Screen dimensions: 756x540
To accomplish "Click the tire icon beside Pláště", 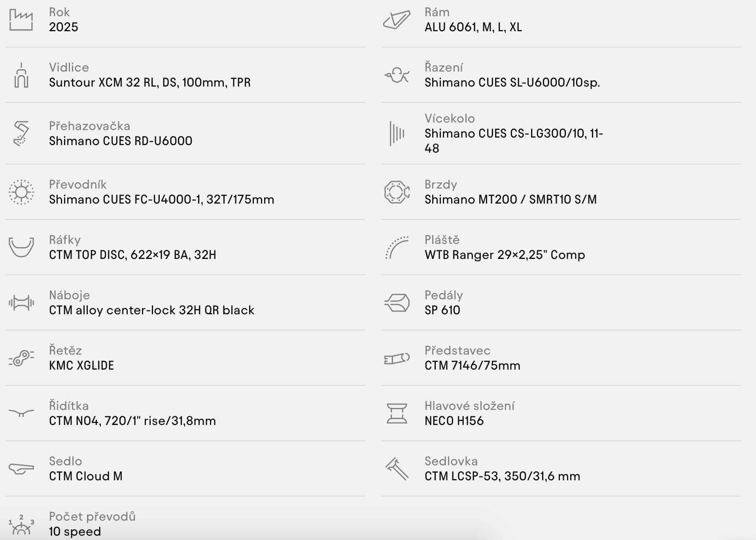I will (397, 247).
